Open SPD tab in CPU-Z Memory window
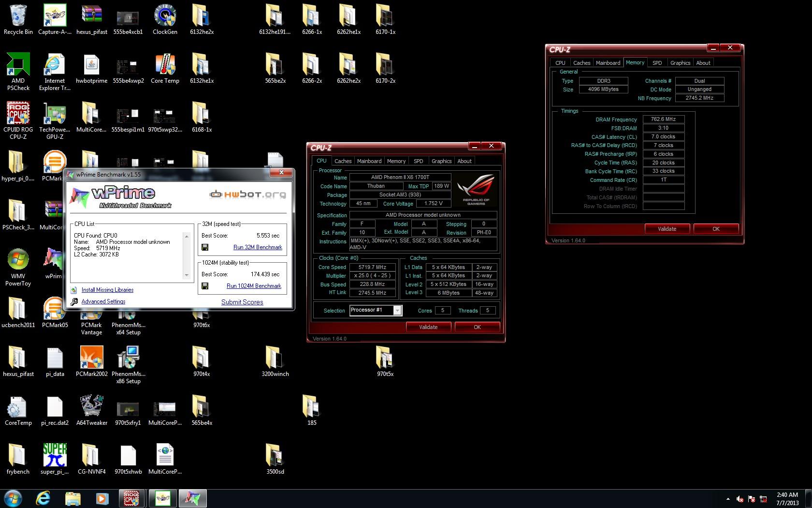Image resolution: width=812 pixels, height=508 pixels. (x=657, y=63)
